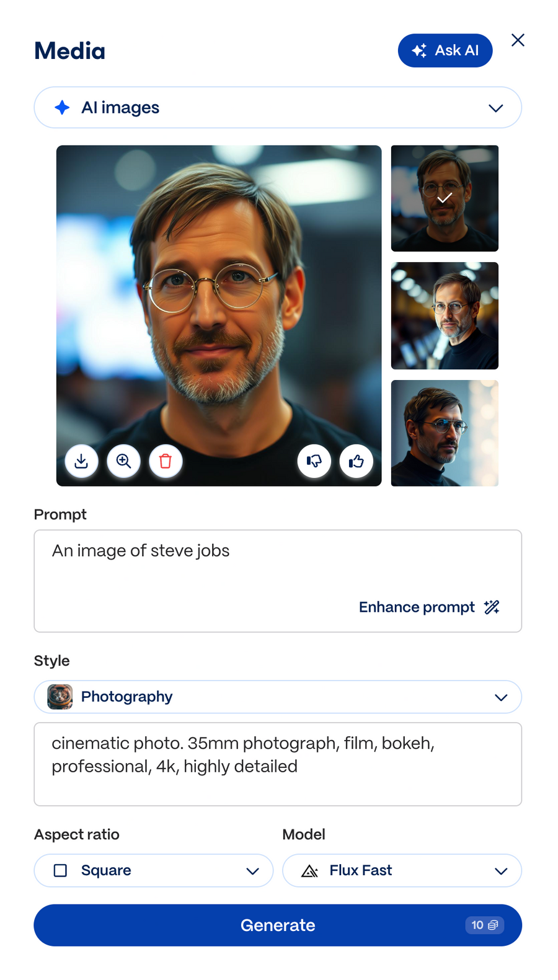Open the Model selection dropdown

click(x=502, y=870)
